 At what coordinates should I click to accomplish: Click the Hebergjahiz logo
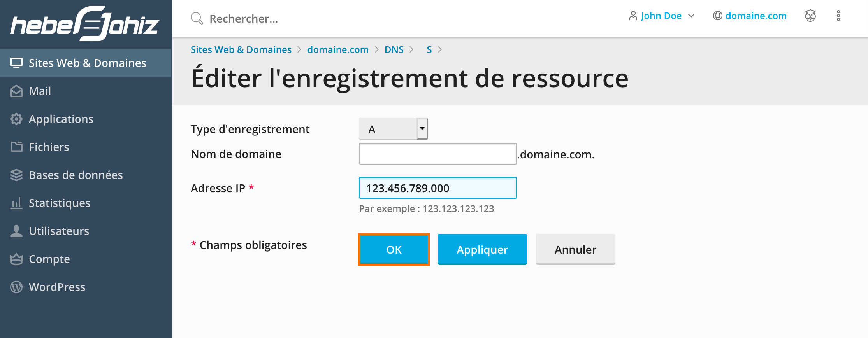click(x=85, y=23)
